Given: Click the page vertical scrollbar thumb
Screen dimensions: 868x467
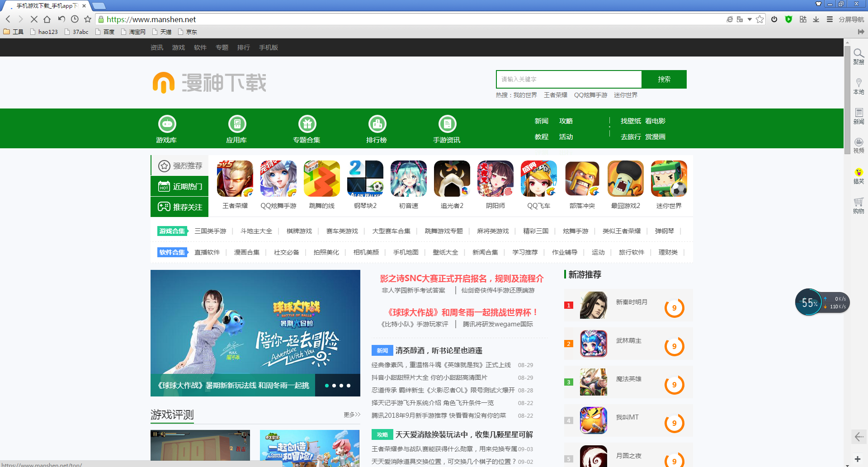Looking at the screenshot, I should [x=847, y=99].
